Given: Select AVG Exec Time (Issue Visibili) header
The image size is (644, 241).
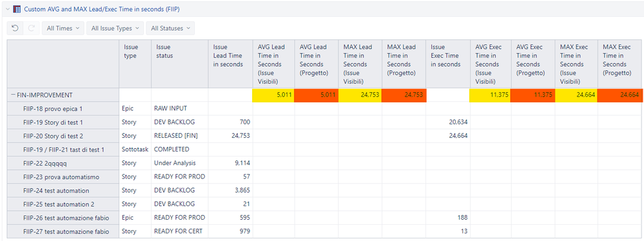Looking at the screenshot, I should pos(491,64).
